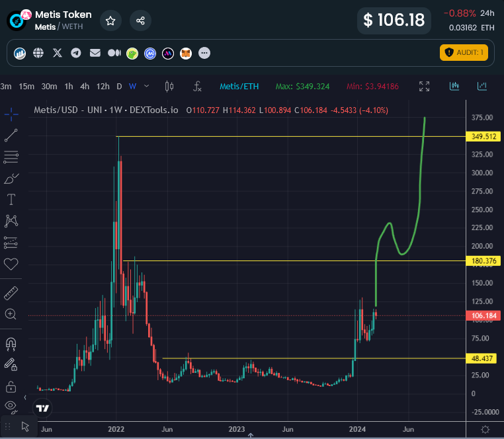Screen dimensions: 504x439
Task: Open the heart favorites icons tool
Action: (x=11, y=264)
